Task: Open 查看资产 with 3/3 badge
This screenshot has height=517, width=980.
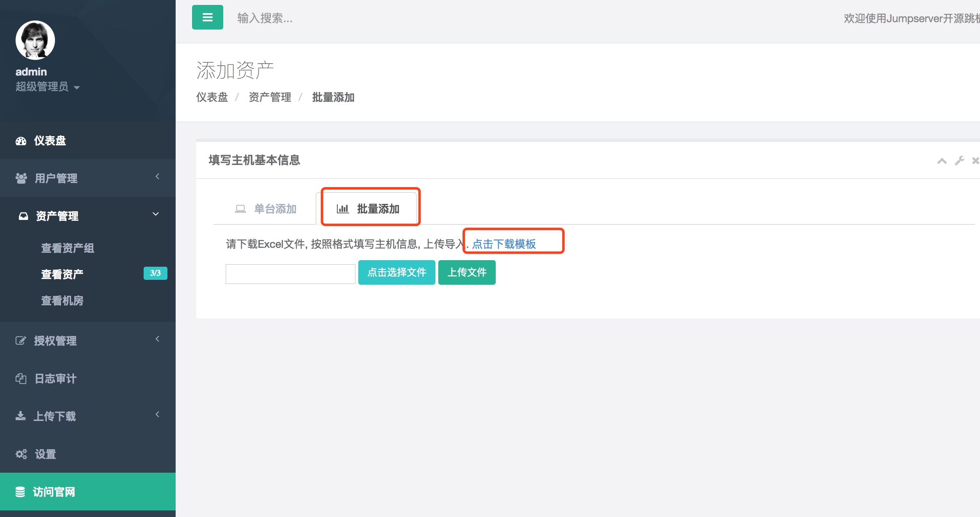Action: [62, 274]
